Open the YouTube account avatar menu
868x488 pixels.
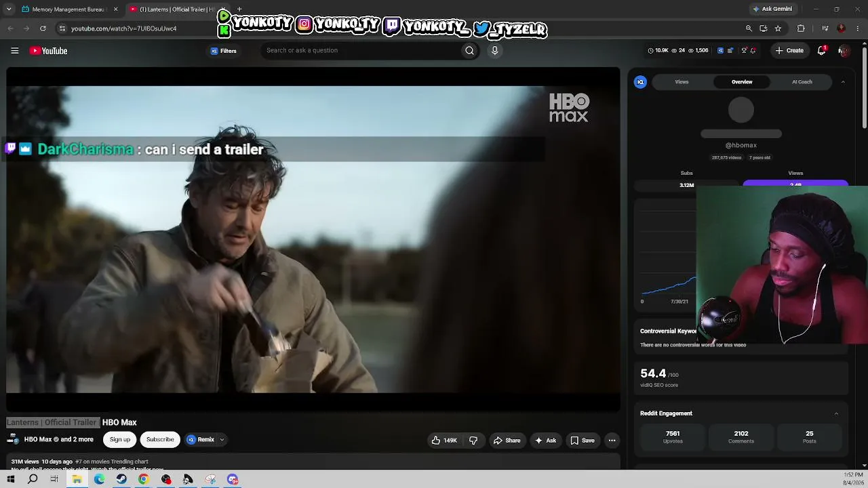844,50
